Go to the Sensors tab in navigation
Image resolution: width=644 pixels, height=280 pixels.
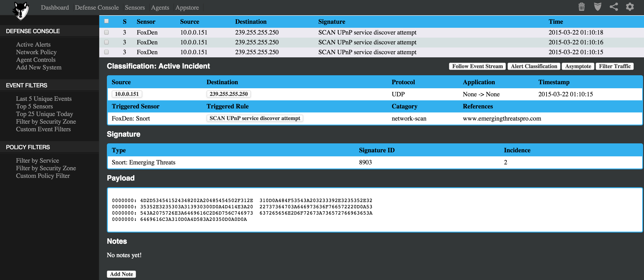pyautogui.click(x=135, y=8)
